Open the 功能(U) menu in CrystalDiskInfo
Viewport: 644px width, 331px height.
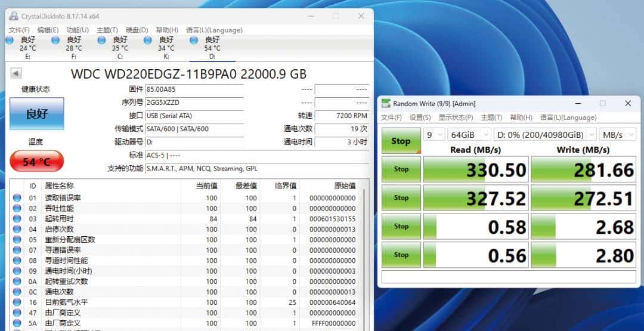coord(78,30)
